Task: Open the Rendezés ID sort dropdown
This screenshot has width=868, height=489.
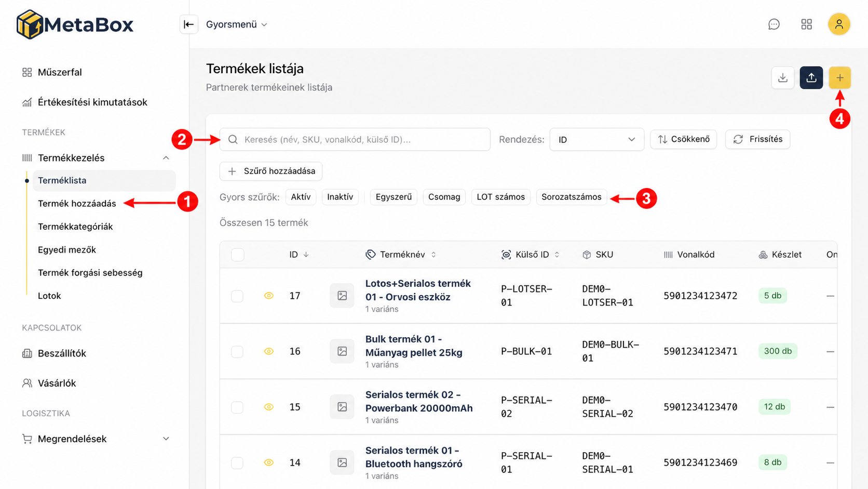Action: 596,139
